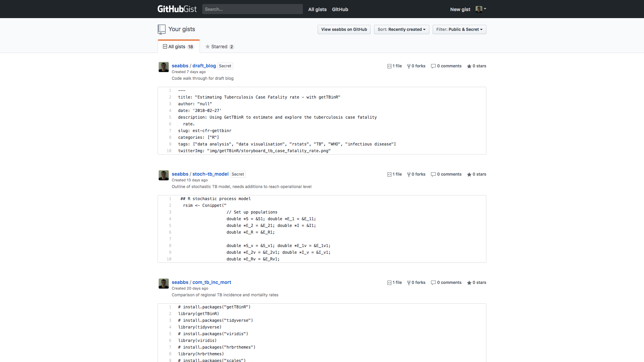This screenshot has height=362, width=644.
Task: Click 'Outline of stochastic TB model' description
Action: tap(241, 187)
